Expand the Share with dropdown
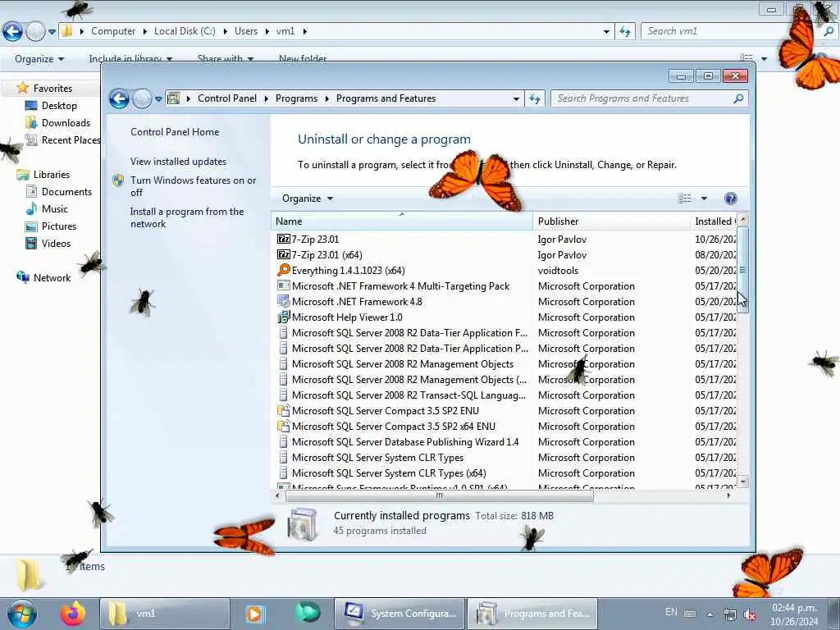This screenshot has width=840, height=630. point(225,59)
